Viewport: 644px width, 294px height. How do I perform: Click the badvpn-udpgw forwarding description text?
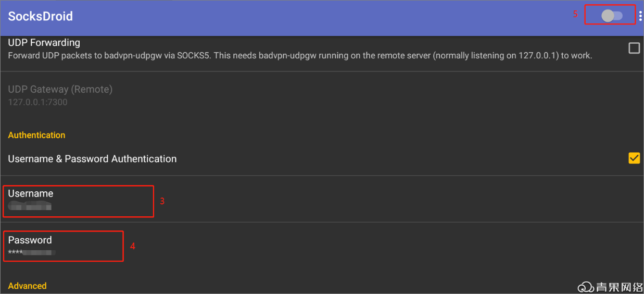pyautogui.click(x=299, y=55)
